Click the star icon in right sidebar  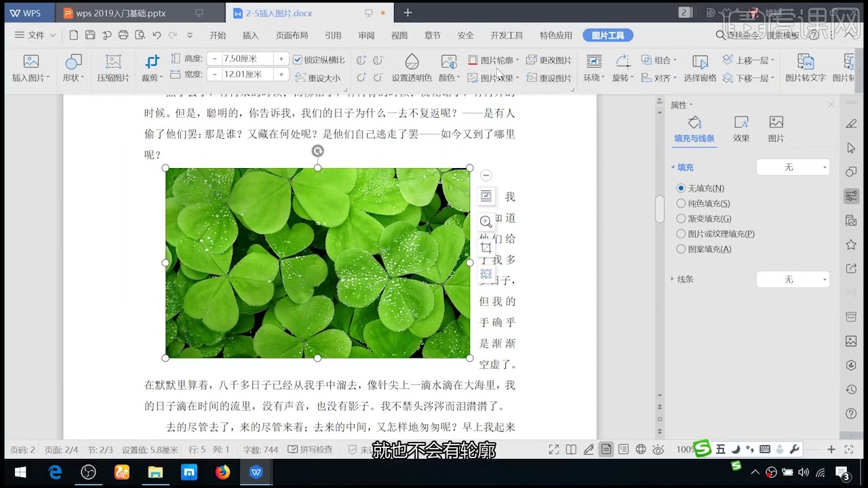pyautogui.click(x=852, y=244)
